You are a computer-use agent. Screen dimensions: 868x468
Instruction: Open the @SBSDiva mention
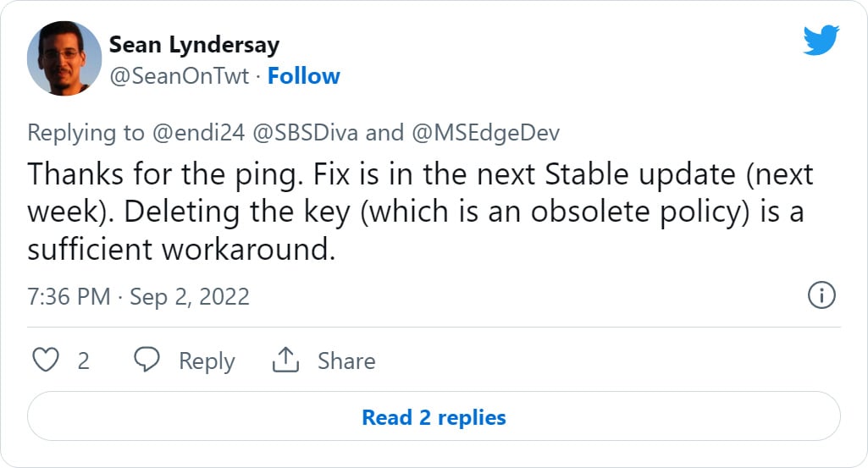305,133
